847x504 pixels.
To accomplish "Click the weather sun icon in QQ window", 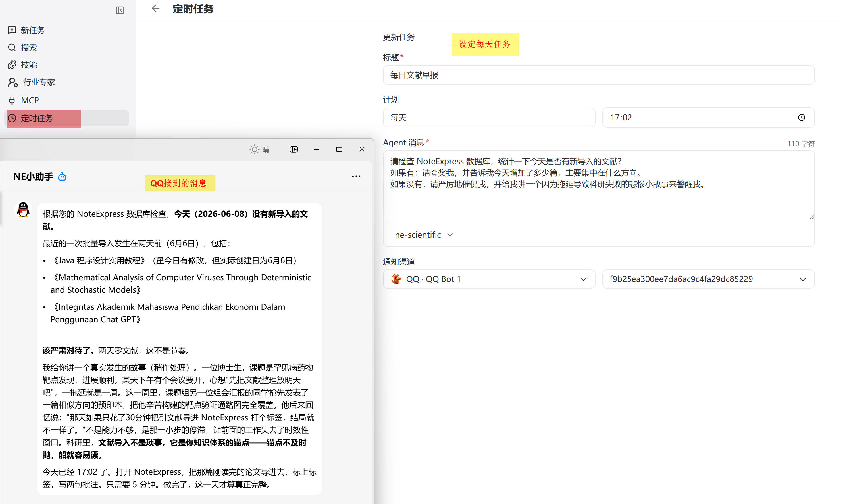I will (x=254, y=149).
